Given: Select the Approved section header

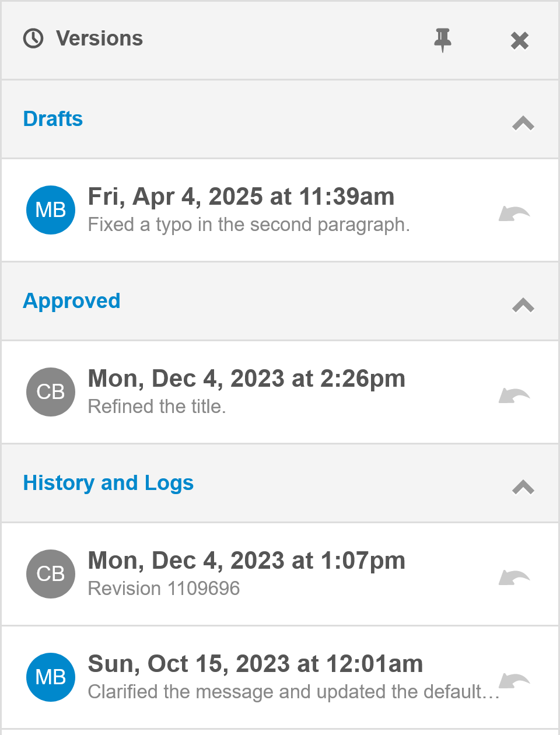Looking at the screenshot, I should click(72, 301).
